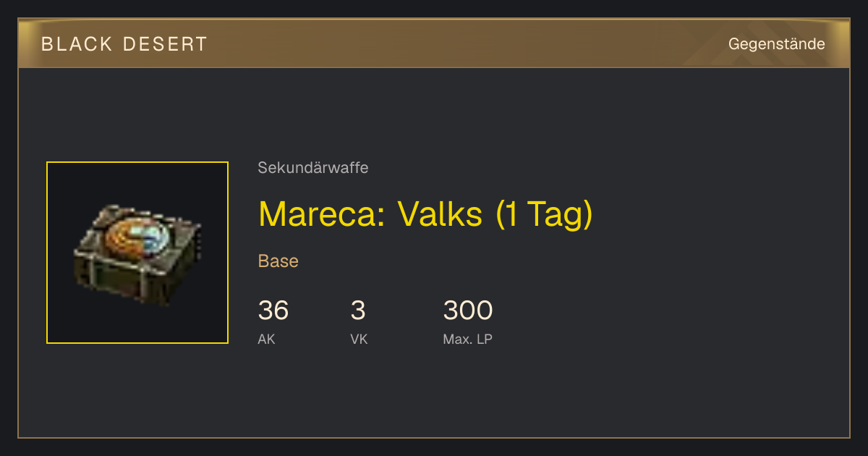The height and width of the screenshot is (456, 868).
Task: Click the golden header banner
Action: tap(434, 43)
